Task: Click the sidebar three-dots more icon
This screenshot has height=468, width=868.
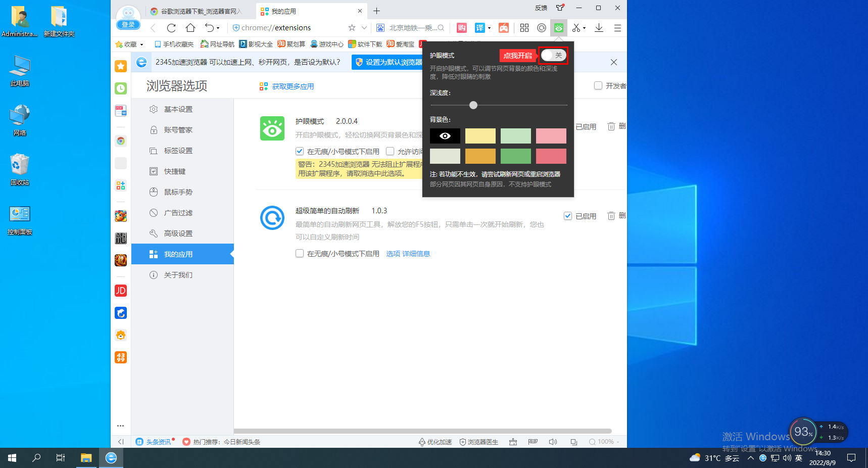Action: (x=121, y=426)
